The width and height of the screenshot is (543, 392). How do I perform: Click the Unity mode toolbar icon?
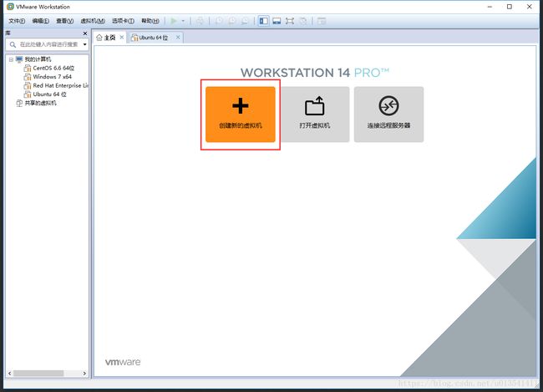point(303,21)
